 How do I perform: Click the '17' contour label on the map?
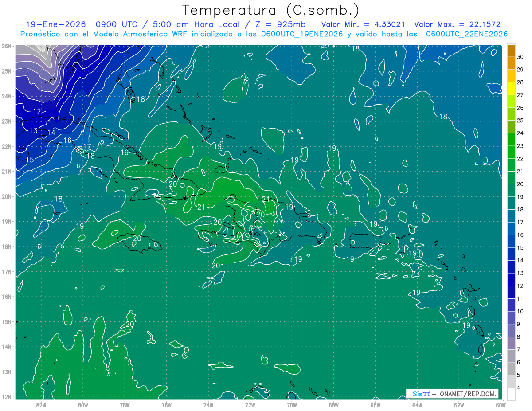click(87, 147)
